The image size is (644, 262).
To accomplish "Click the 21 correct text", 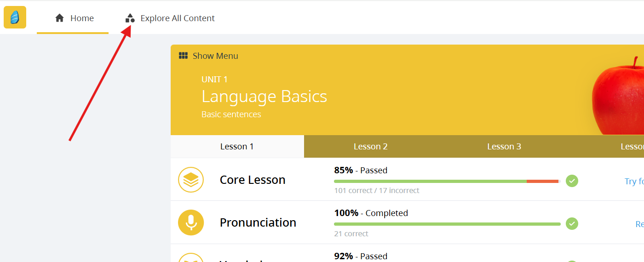I will click(351, 234).
